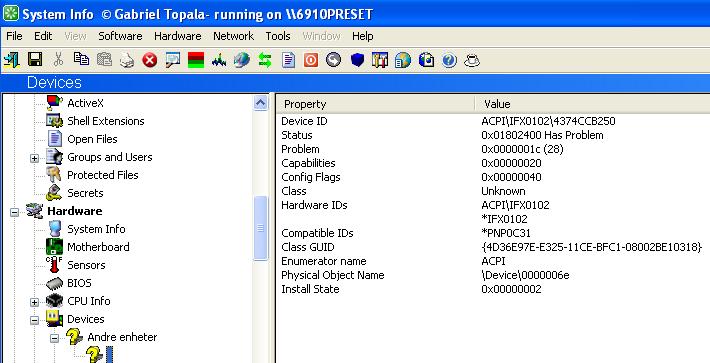Open the Hardware menu
The image size is (710, 363).
click(x=178, y=36)
